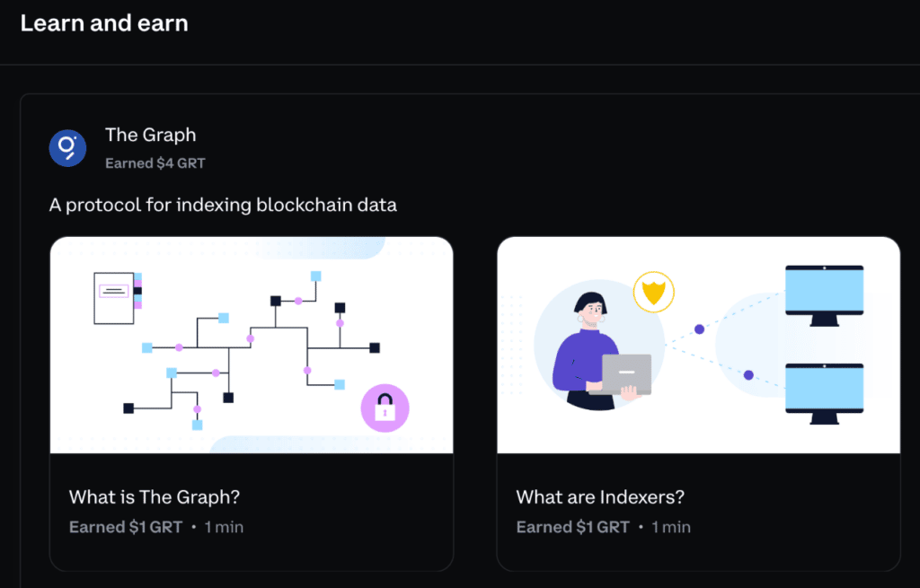Click 'A protocol for indexing blockchain data' description
The height and width of the screenshot is (588, 920).
pyautogui.click(x=223, y=206)
